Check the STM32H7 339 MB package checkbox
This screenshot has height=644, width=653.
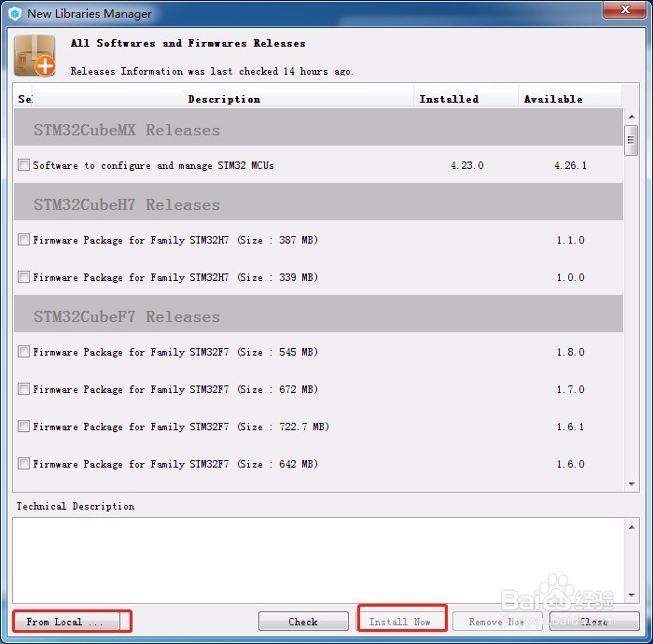23,277
